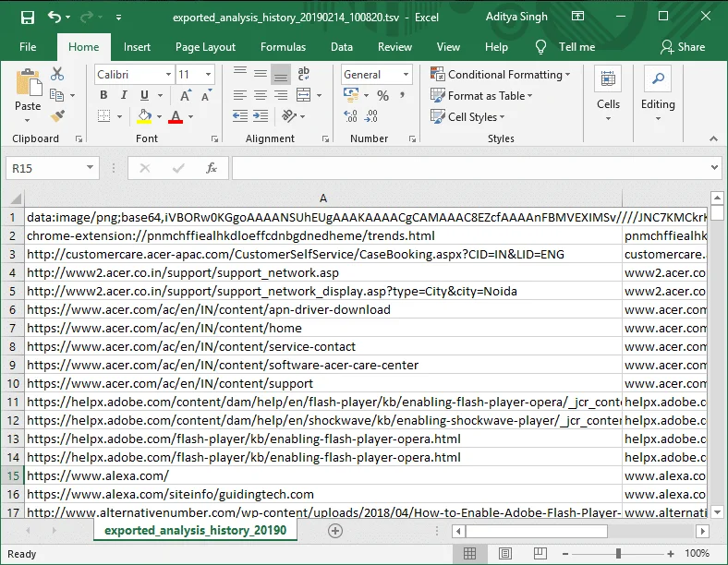This screenshot has height=565, width=728.
Task: Expand the Editing group
Action: click(658, 96)
